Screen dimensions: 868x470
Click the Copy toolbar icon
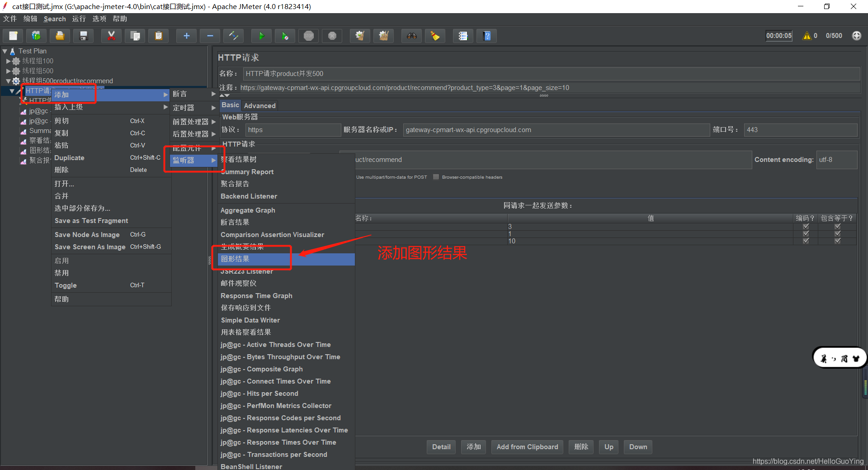(x=135, y=36)
